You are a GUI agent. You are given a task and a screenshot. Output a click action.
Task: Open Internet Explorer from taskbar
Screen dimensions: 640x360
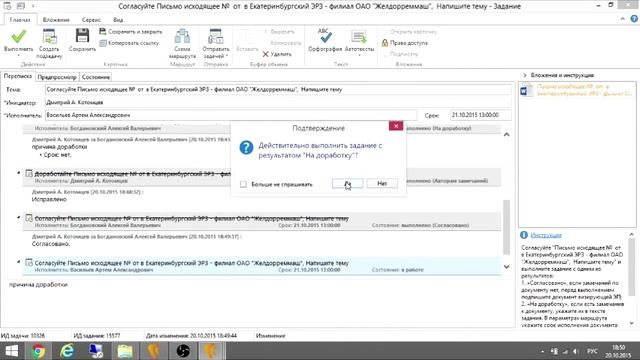67,351
